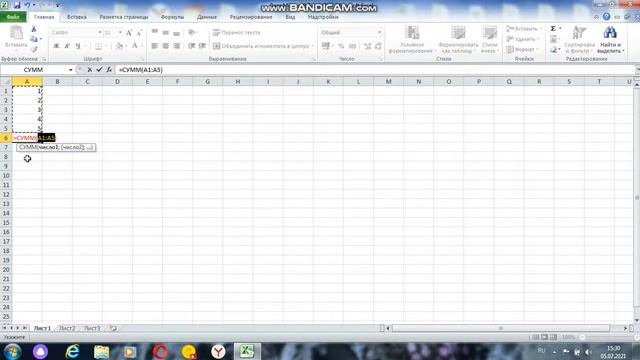Click Объединить и поместить в центре
Screen dimensions: 640x360
coord(263,46)
